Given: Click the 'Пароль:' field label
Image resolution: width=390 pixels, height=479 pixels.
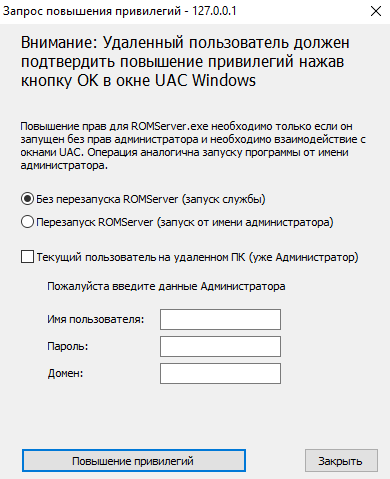Looking at the screenshot, I should pyautogui.click(x=68, y=346).
